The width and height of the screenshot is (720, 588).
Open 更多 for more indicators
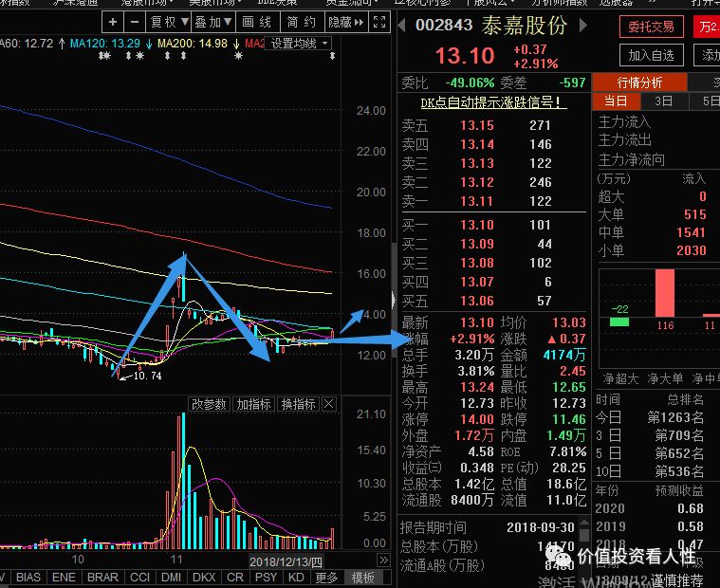(326, 577)
